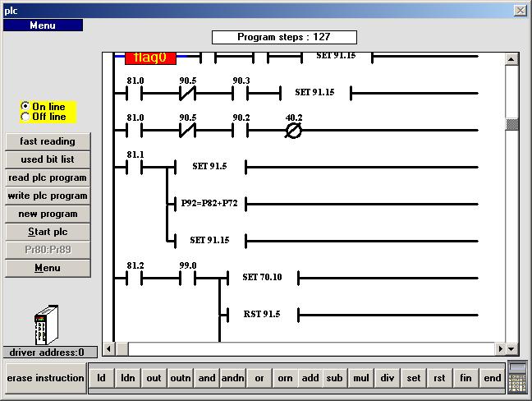Select the RST 91.5 instruction
This screenshot has height=401, width=532.
[x=263, y=315]
